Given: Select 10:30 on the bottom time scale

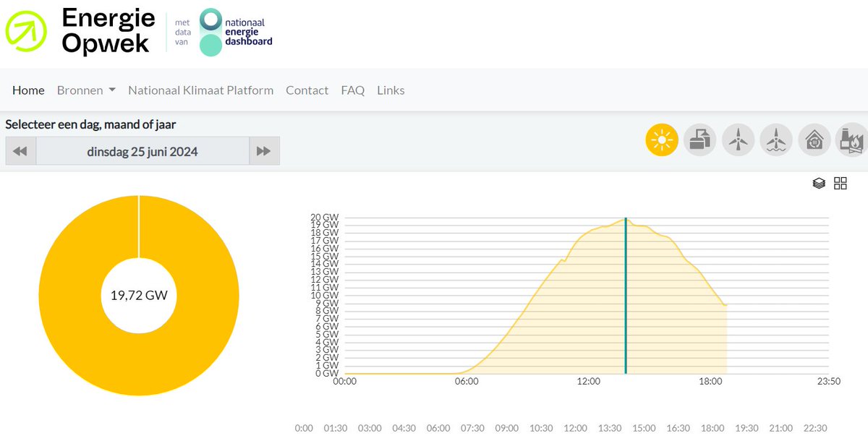Looking at the screenshot, I should coord(541,428).
